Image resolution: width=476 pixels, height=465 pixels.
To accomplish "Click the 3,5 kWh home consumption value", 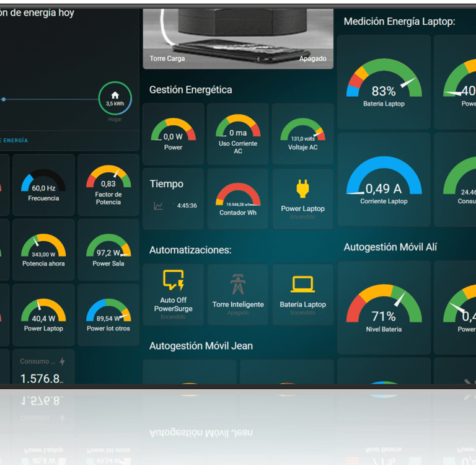I will point(115,104).
